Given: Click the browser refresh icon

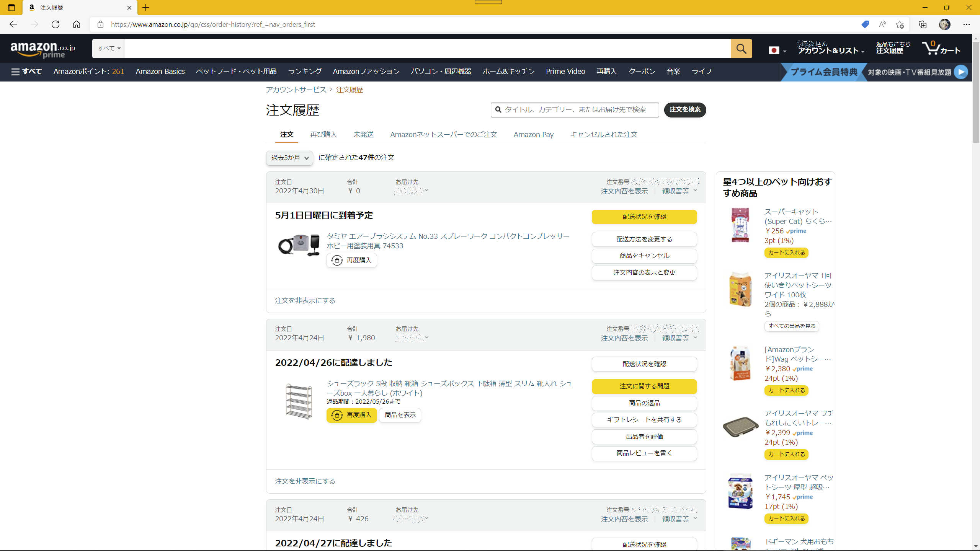Looking at the screenshot, I should point(56,24).
